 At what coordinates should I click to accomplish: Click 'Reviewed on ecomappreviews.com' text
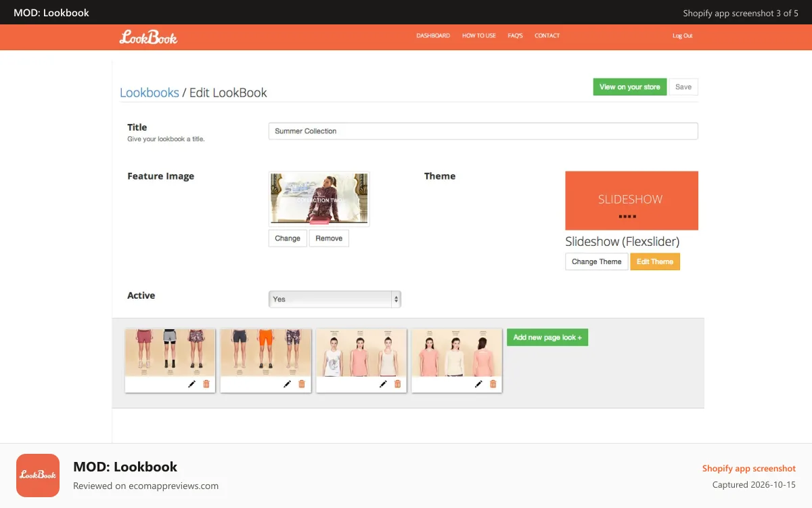tap(145, 486)
